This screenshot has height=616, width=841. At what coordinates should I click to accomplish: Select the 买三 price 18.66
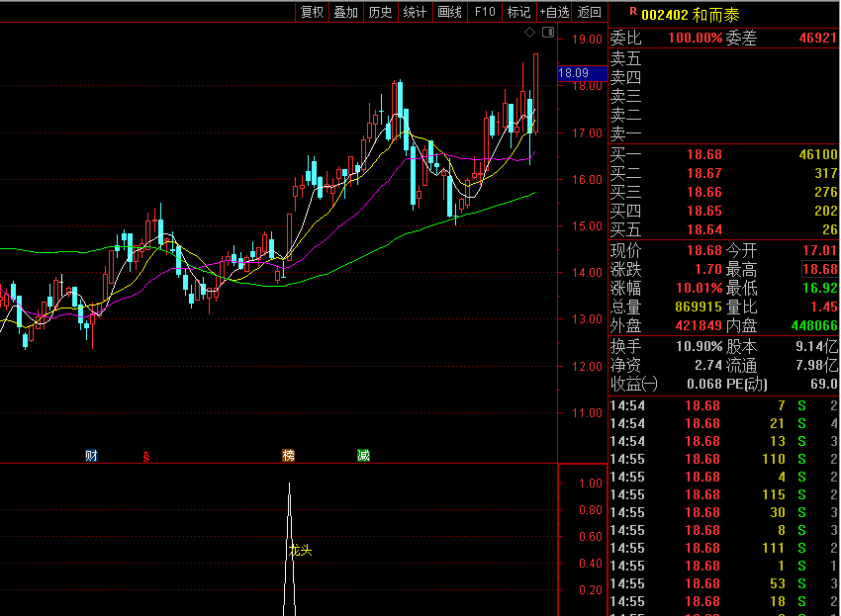coord(704,193)
